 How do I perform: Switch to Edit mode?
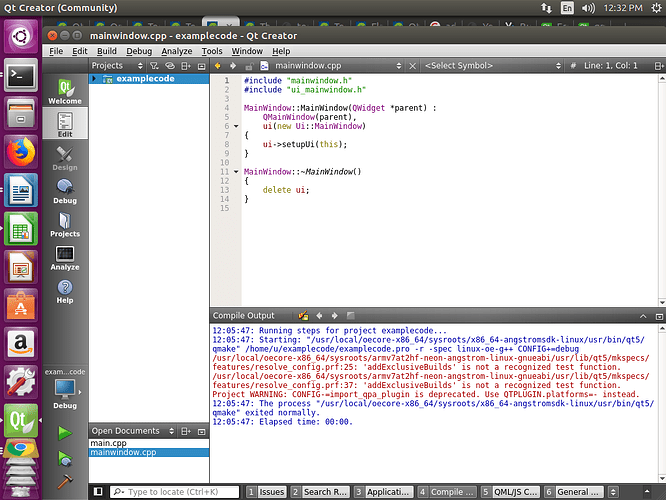[65, 124]
